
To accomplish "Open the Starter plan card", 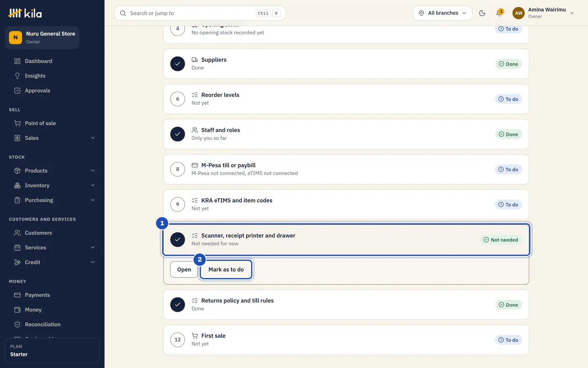I will [x=52, y=350].
